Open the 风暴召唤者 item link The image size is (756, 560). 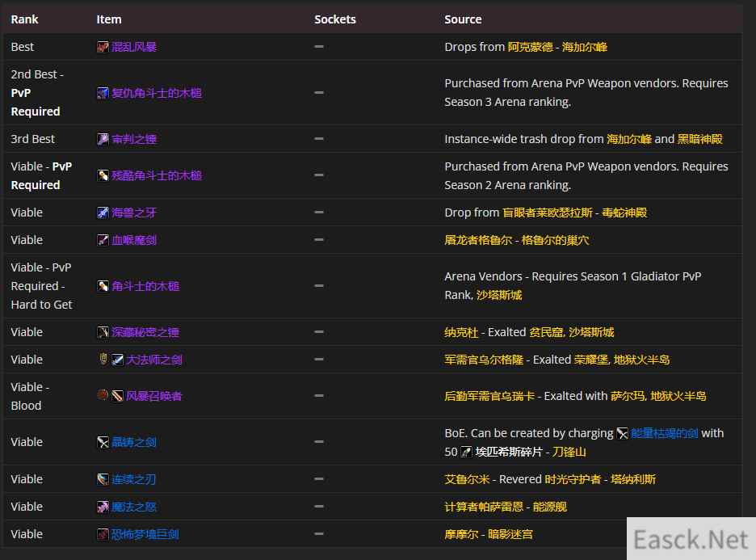[x=153, y=397]
